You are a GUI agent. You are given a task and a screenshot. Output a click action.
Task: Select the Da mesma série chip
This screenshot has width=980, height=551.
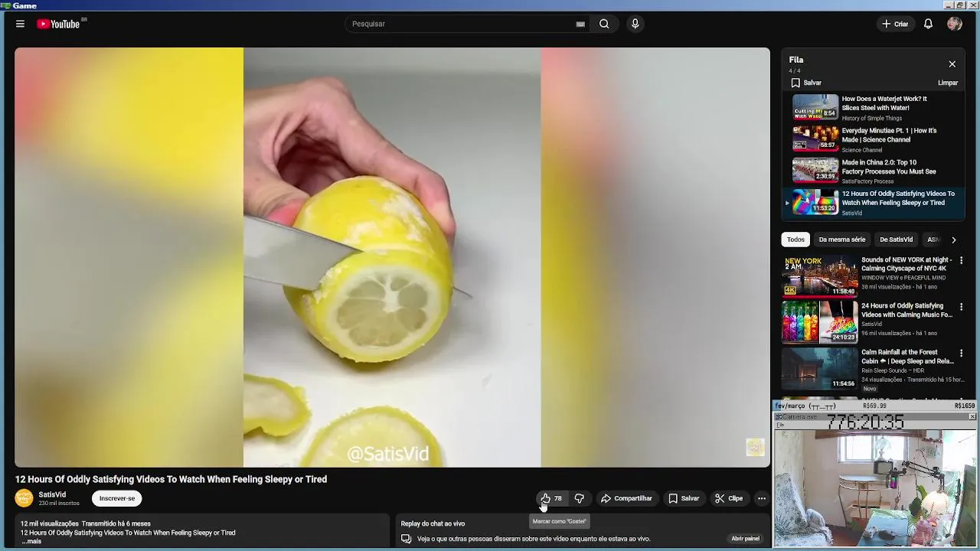pyautogui.click(x=842, y=240)
